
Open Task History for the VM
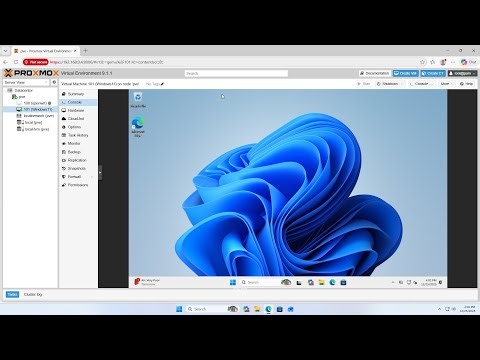click(78, 135)
